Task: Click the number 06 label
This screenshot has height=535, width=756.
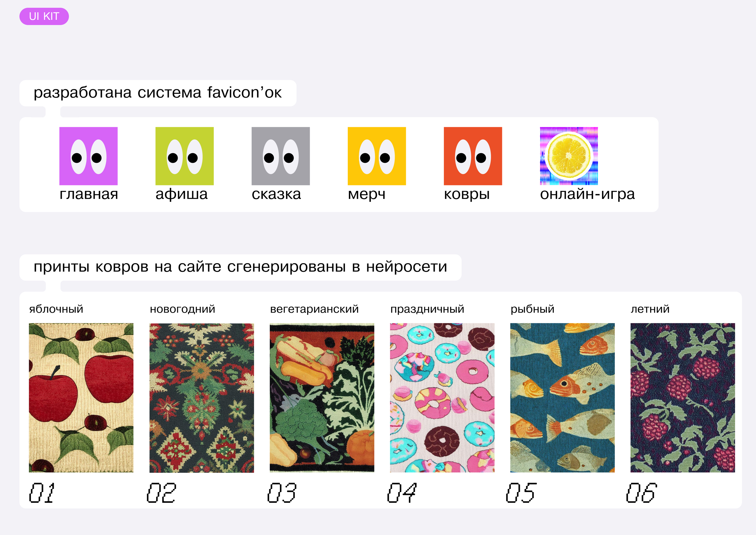Action: click(x=642, y=493)
